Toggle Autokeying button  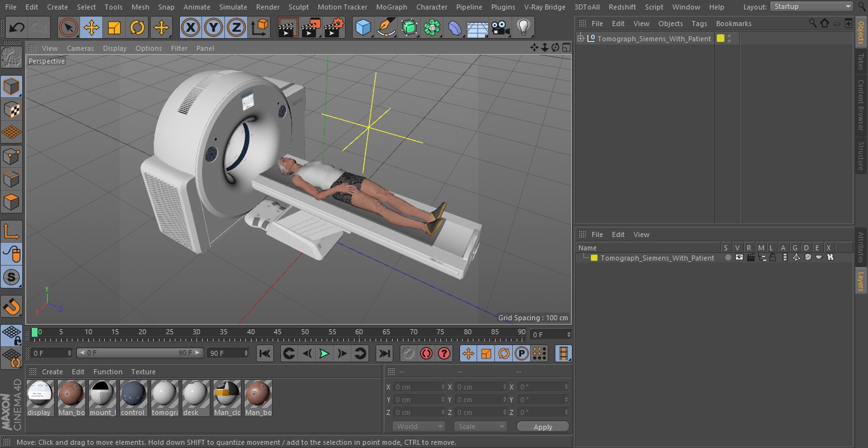pos(426,353)
